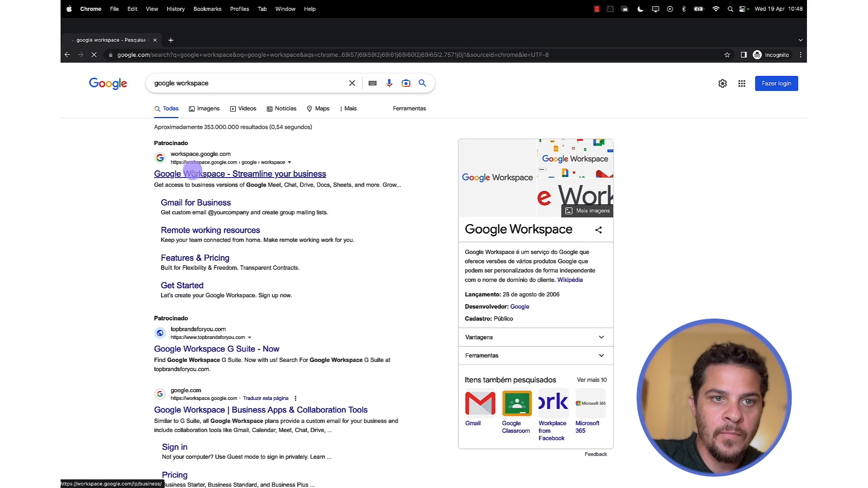Image resolution: width=868 pixels, height=488 pixels.
Task: Open Google Workspace G Suite - Now link
Action: [217, 349]
